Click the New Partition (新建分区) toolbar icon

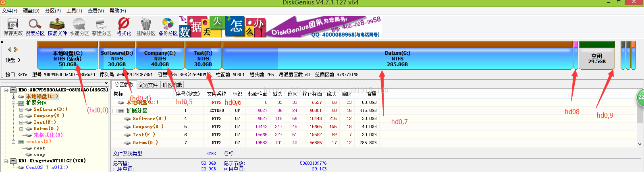click(101, 24)
